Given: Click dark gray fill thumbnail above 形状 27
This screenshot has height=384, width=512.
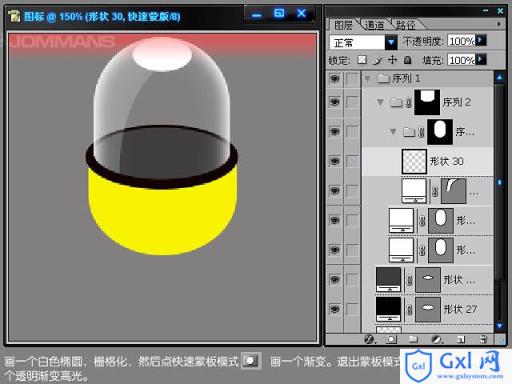Looking at the screenshot, I should pos(388,280).
